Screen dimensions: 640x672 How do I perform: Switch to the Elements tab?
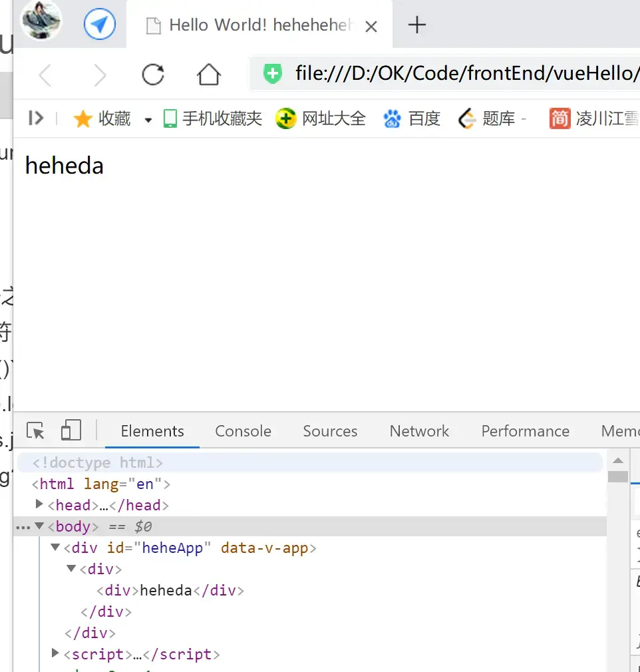(x=152, y=431)
